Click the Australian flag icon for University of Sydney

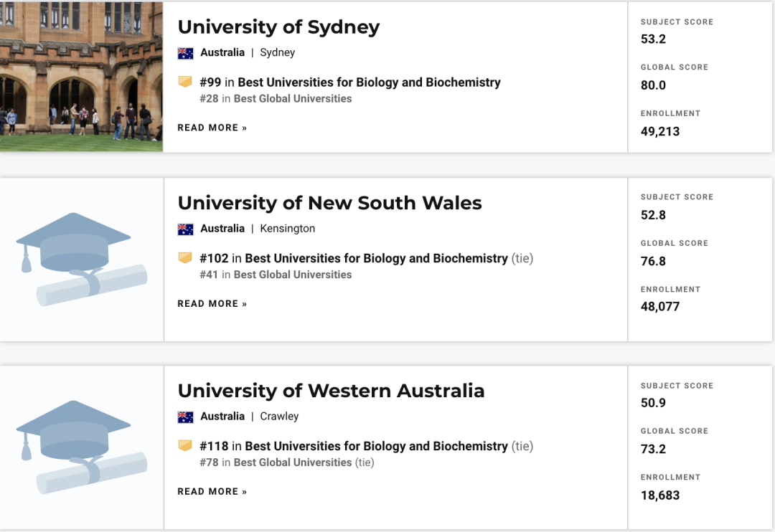(x=185, y=53)
